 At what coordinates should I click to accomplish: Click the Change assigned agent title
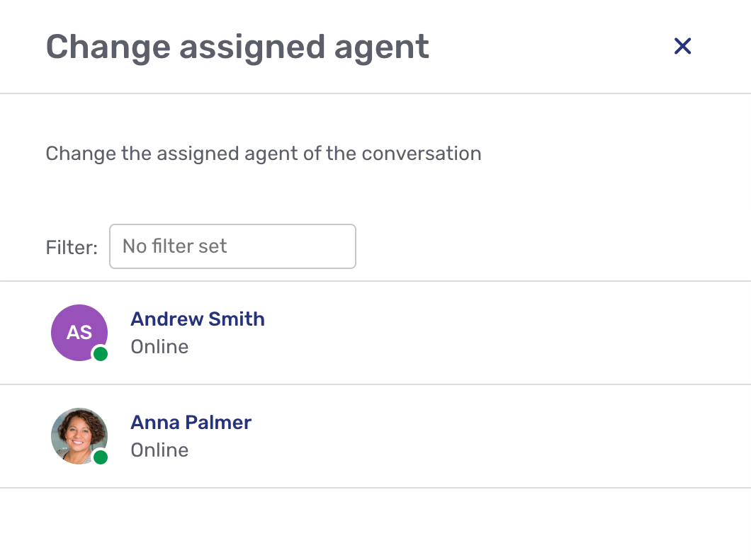(237, 47)
